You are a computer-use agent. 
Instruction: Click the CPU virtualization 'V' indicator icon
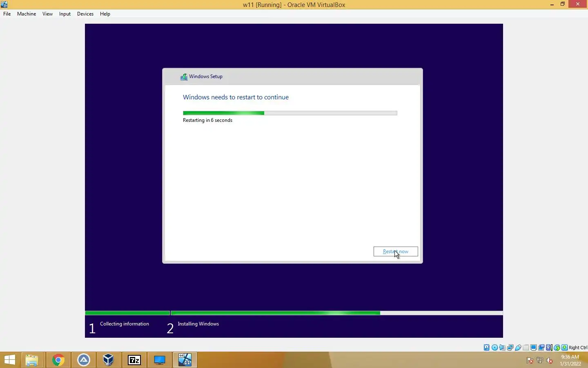pos(549,348)
